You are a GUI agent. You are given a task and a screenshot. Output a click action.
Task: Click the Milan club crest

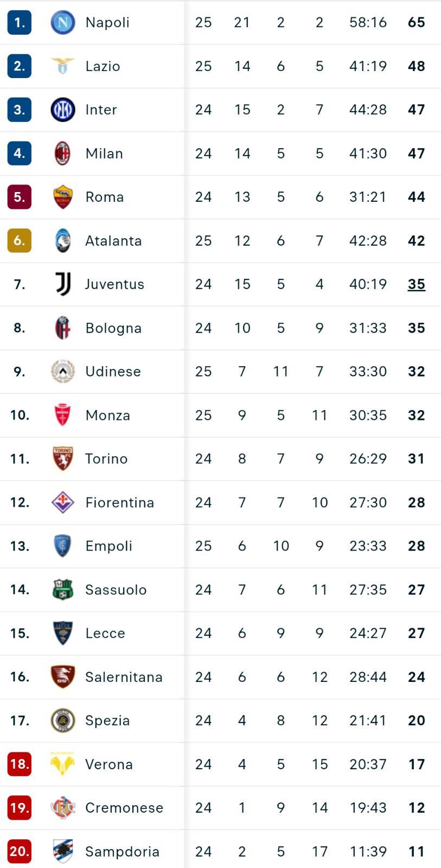pos(62,154)
